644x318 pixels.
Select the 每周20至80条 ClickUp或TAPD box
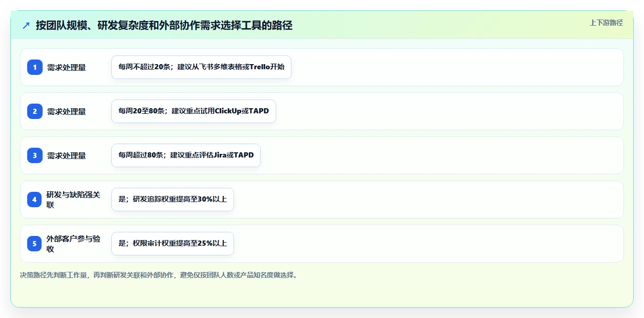(193, 111)
